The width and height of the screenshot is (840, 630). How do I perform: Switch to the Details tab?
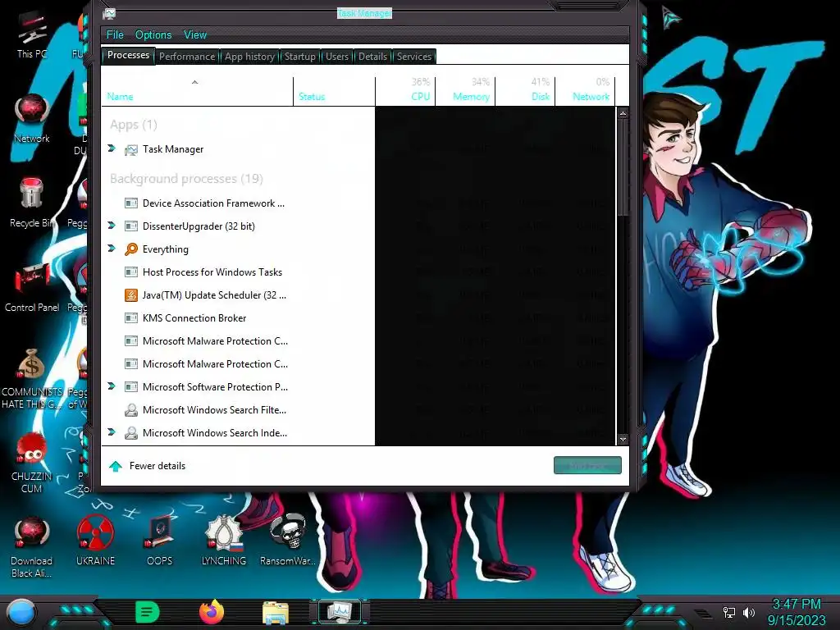pyautogui.click(x=373, y=57)
